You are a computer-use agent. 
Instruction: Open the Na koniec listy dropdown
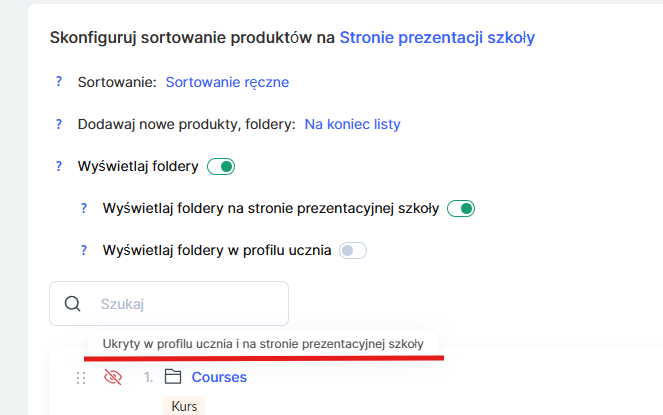click(x=352, y=125)
